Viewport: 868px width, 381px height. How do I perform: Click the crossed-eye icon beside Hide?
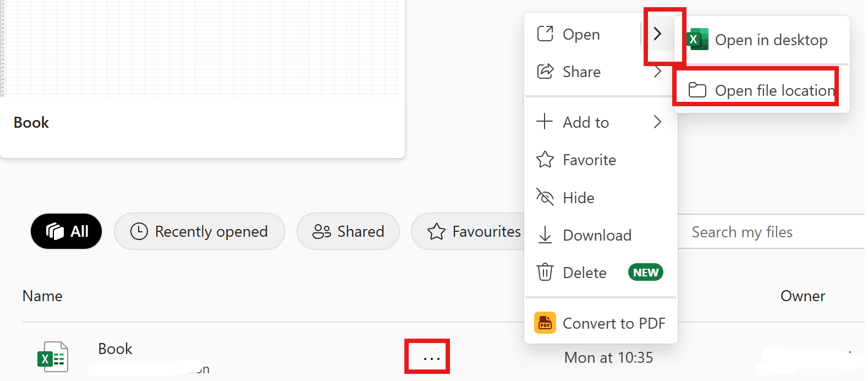click(x=545, y=197)
